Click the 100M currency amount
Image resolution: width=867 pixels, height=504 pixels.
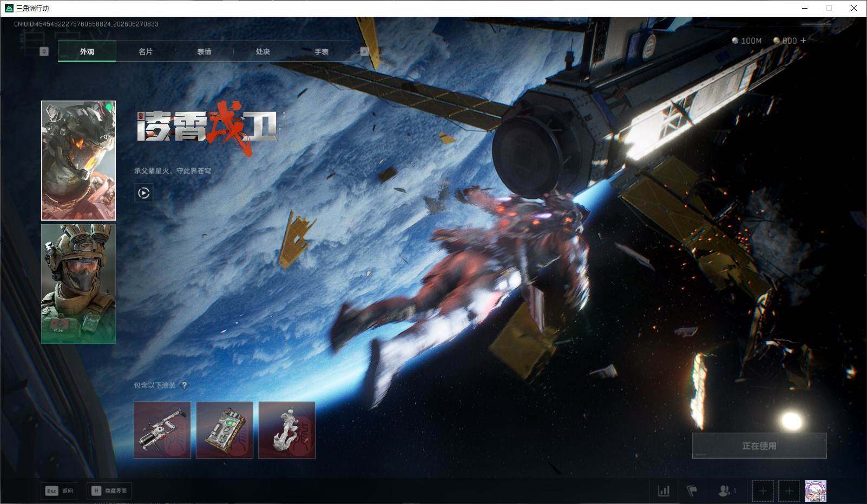751,41
